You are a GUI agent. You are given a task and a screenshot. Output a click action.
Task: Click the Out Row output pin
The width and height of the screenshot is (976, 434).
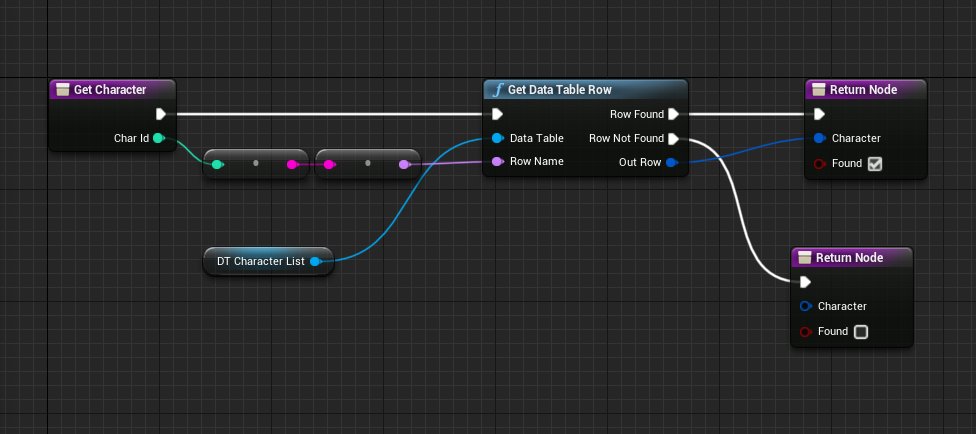point(672,162)
